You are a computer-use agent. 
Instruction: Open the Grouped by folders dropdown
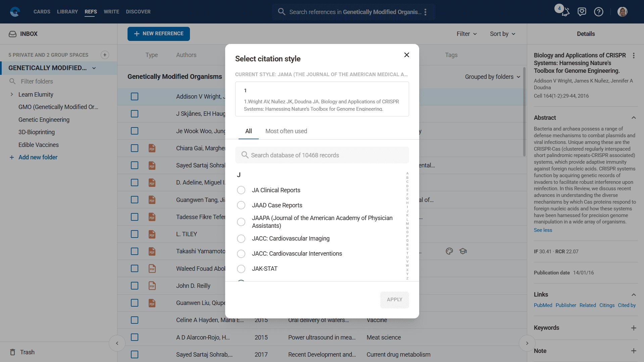pos(492,77)
